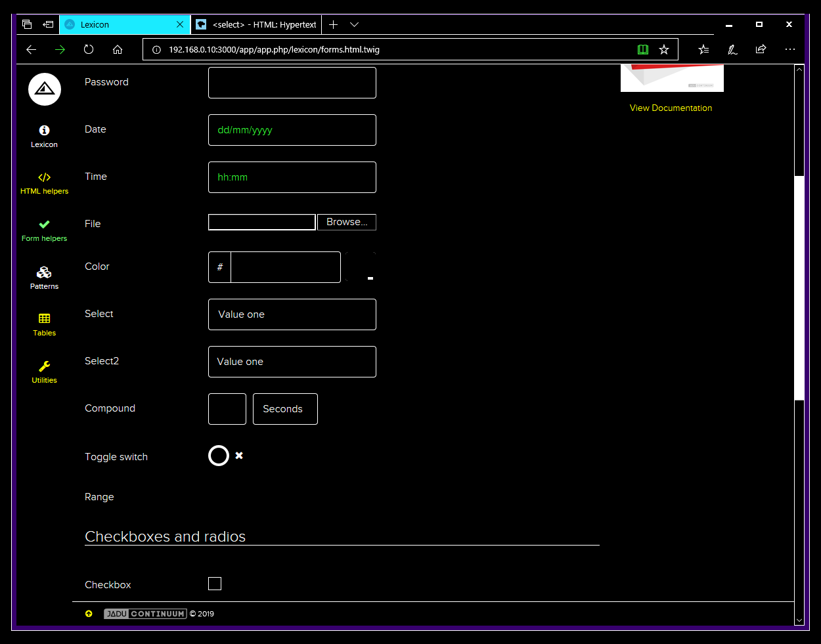Refresh the current page
This screenshot has width=821, height=644.
(89, 49)
